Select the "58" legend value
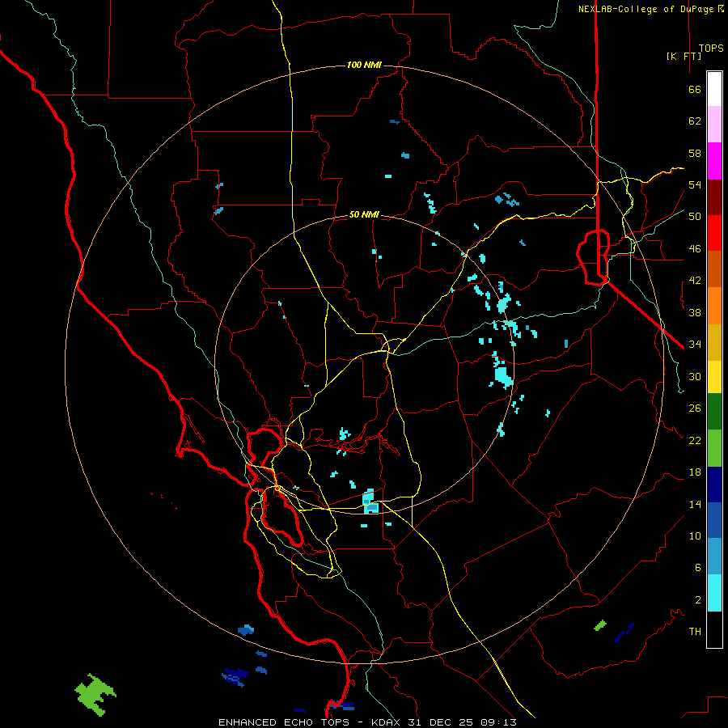The image size is (728, 728). click(x=695, y=153)
